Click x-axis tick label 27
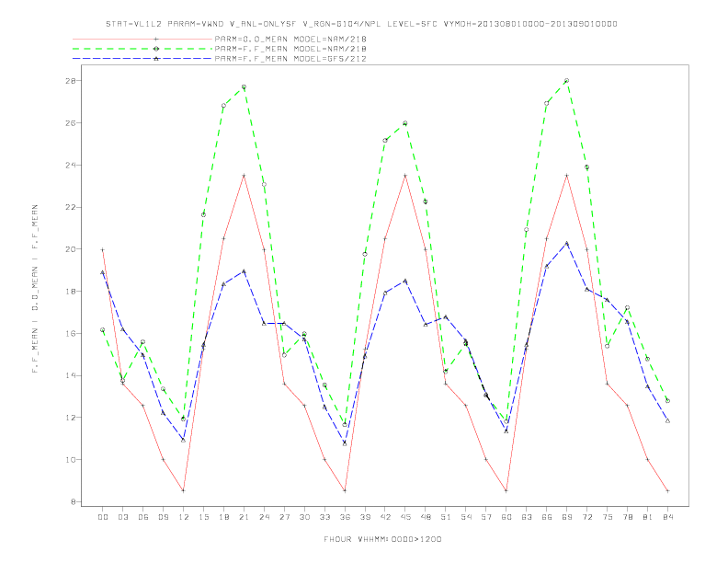The width and height of the screenshot is (728, 563). (x=284, y=517)
